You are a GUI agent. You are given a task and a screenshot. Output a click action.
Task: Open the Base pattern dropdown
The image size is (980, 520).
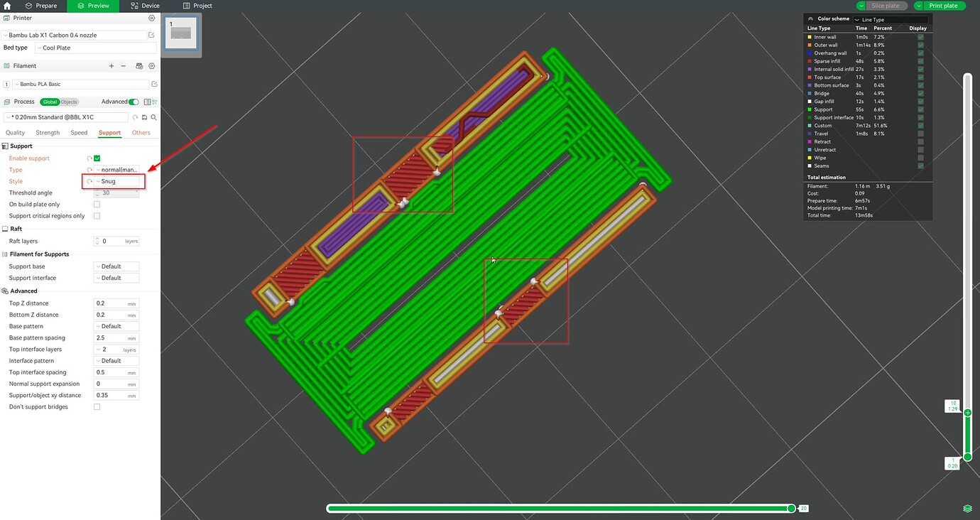pos(116,326)
